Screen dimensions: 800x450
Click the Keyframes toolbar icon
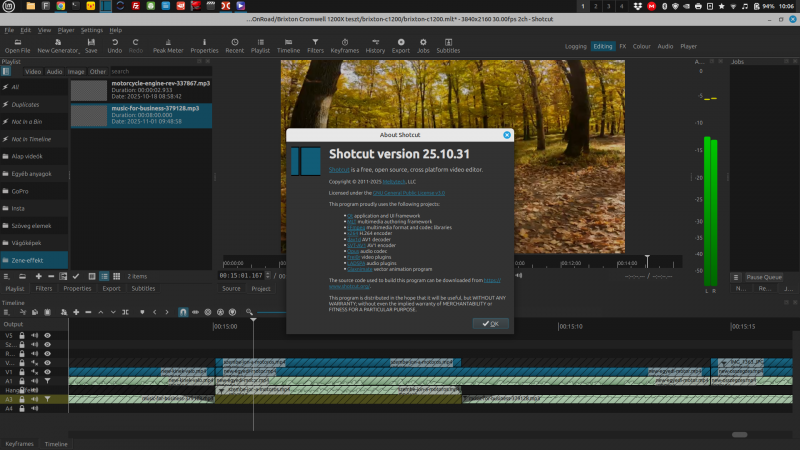point(345,43)
